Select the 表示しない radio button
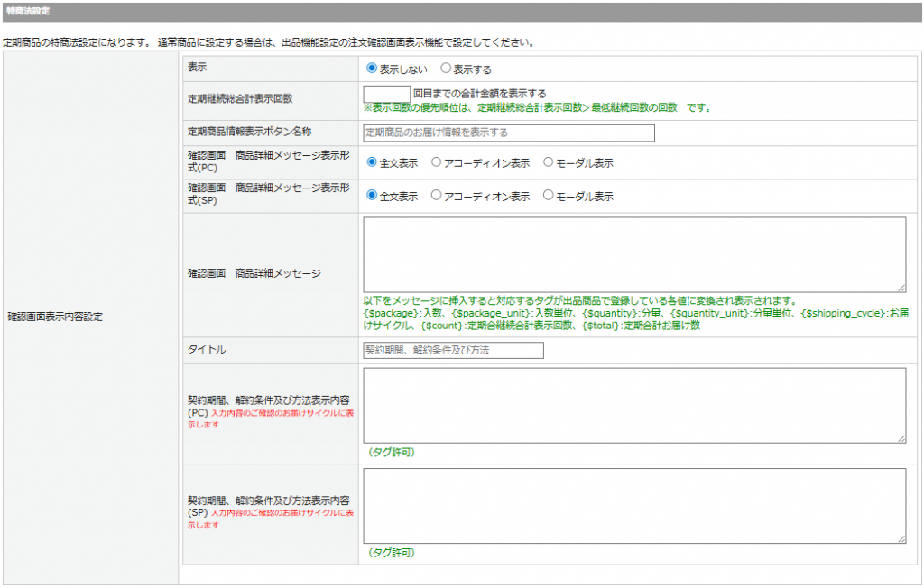The image size is (924, 588). 372,68
